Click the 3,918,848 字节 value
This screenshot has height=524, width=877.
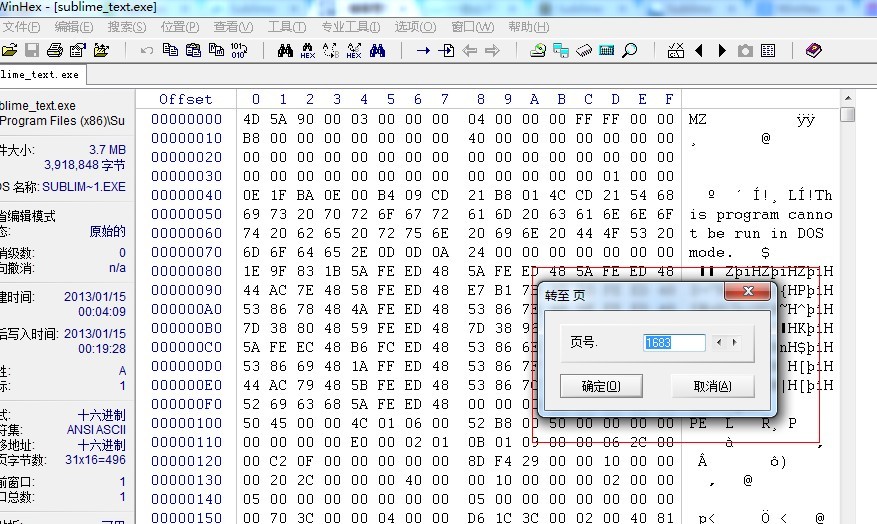pos(85,165)
